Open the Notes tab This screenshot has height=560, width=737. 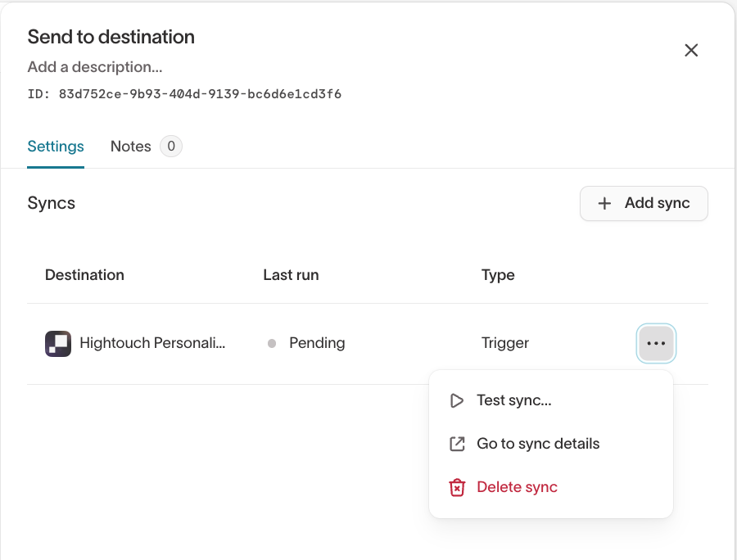[x=130, y=147]
